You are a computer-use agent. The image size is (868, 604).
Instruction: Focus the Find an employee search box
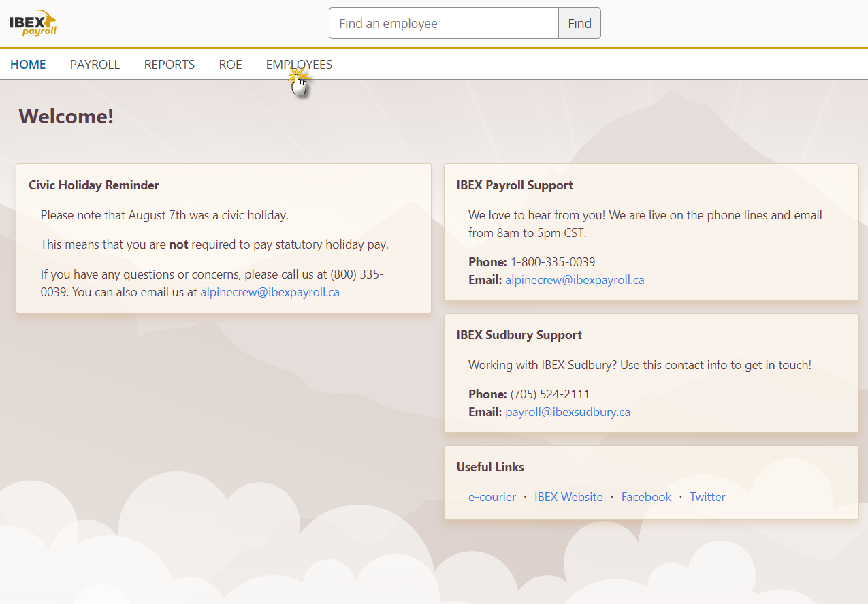pos(444,23)
